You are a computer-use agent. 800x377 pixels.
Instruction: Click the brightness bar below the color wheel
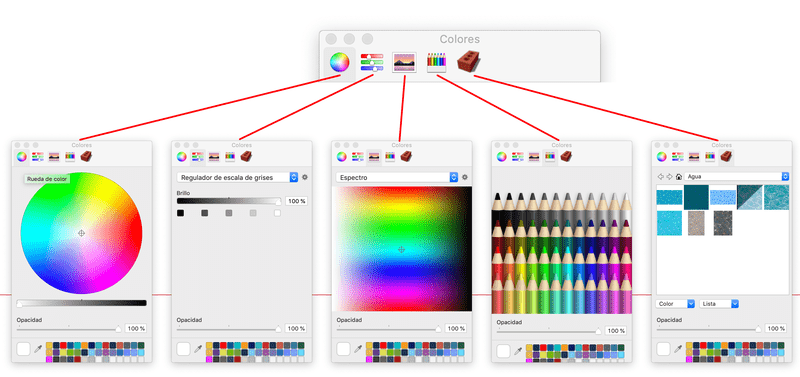pos(82,303)
